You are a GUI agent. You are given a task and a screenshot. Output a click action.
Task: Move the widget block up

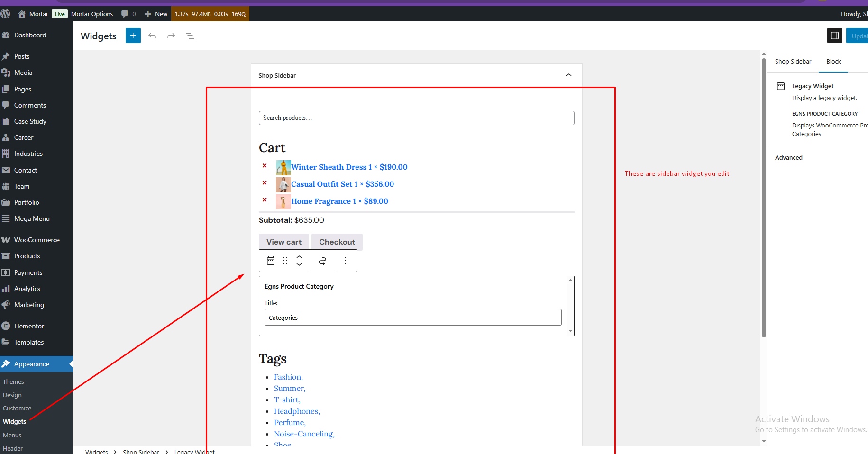pos(299,257)
